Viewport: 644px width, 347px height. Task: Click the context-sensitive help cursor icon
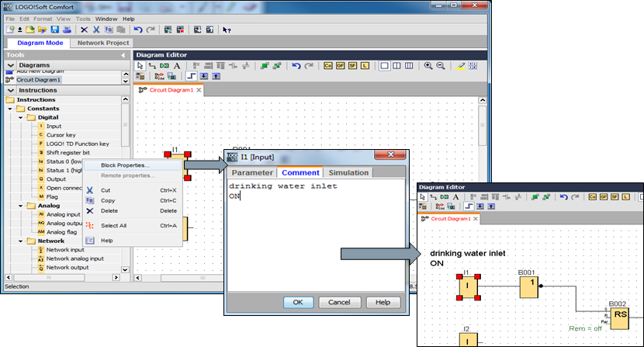click(227, 29)
